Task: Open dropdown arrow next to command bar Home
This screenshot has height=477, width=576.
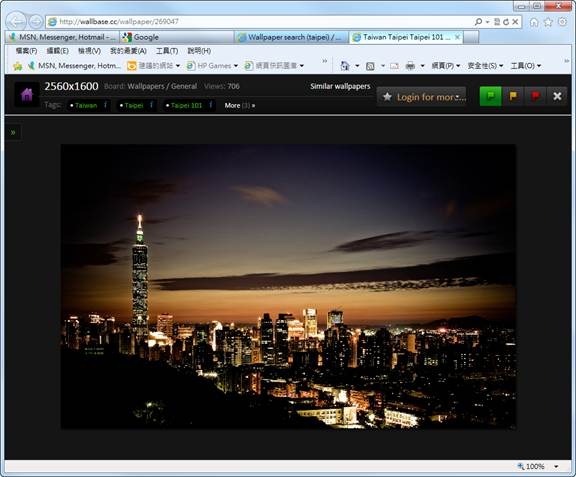Action: pos(357,66)
